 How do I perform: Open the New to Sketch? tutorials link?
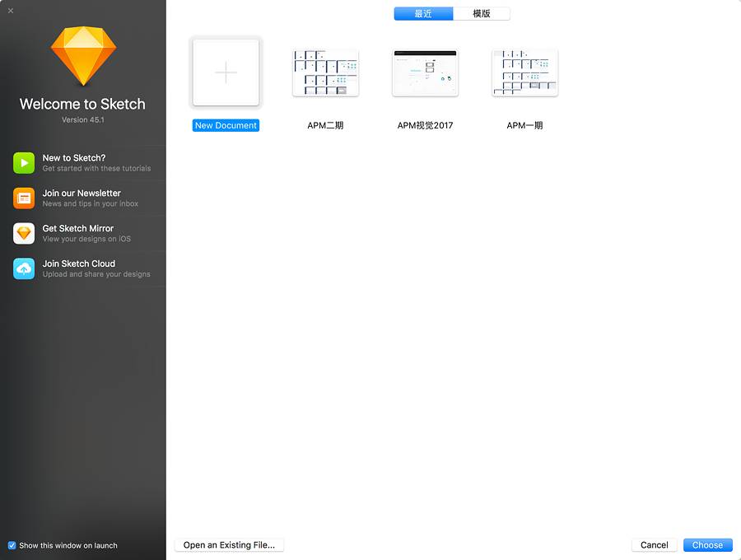[x=83, y=163]
